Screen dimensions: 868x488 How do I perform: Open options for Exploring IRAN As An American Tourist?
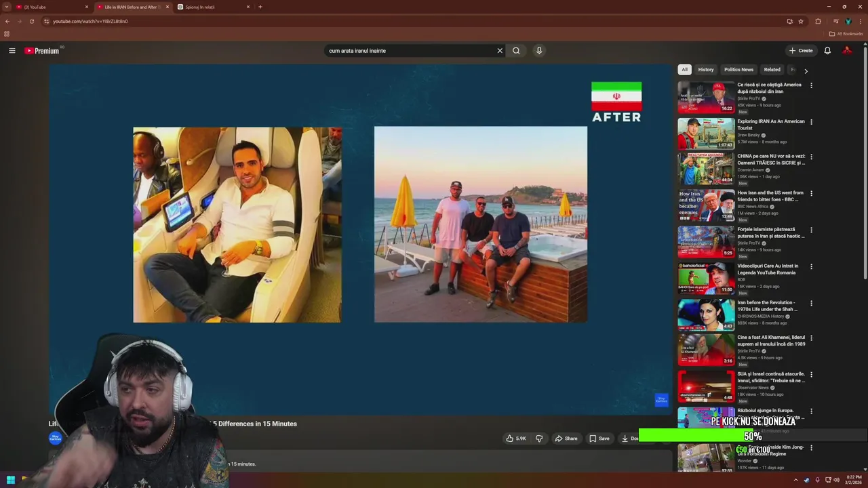pyautogui.click(x=811, y=122)
